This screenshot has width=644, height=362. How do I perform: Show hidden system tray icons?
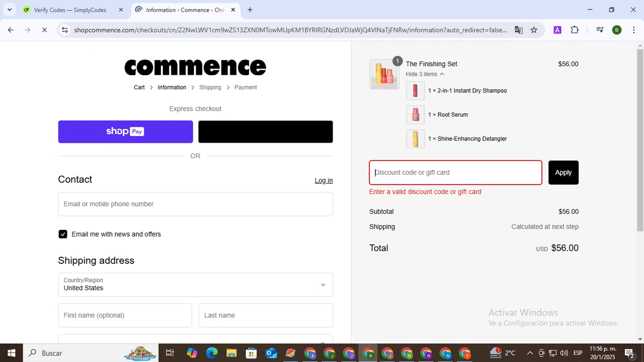click(530, 353)
